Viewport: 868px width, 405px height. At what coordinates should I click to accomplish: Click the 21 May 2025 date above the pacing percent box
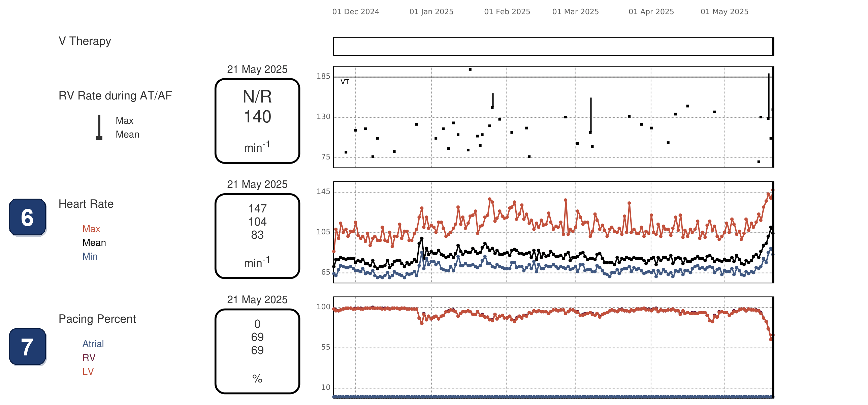(257, 299)
